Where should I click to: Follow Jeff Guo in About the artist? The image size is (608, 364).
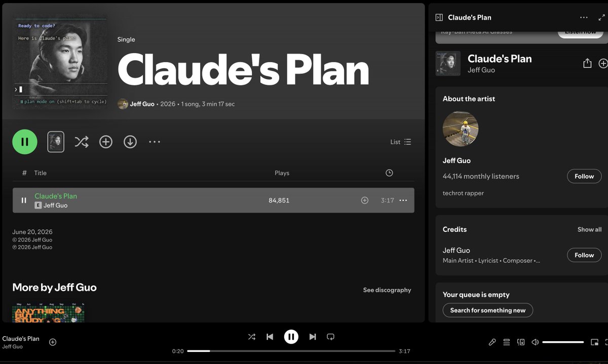(x=584, y=176)
